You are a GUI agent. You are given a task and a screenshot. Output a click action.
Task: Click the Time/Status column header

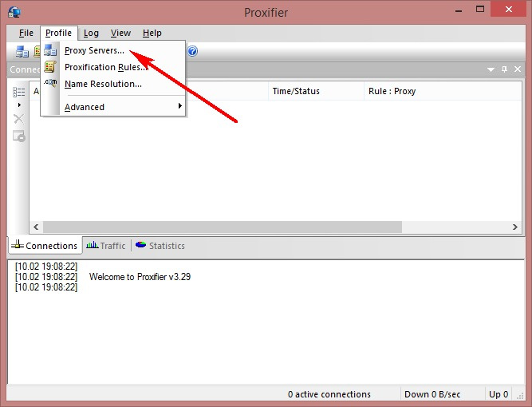pos(296,91)
